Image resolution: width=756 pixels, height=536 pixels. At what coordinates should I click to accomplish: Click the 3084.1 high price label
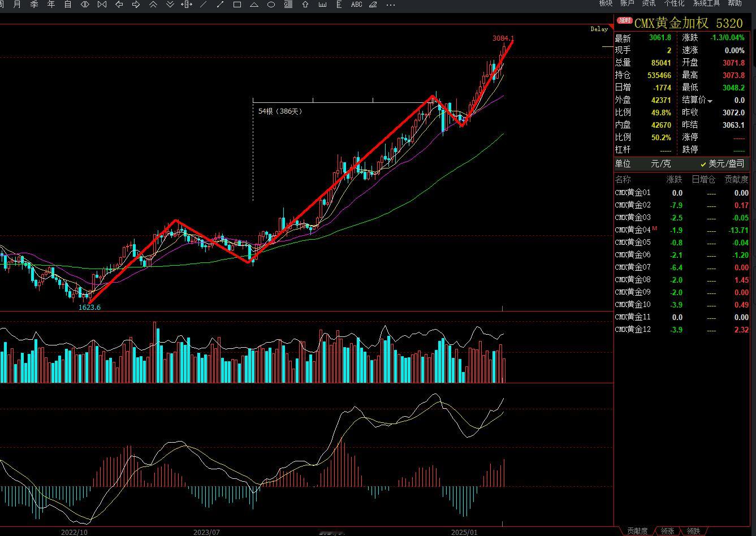[x=503, y=38]
